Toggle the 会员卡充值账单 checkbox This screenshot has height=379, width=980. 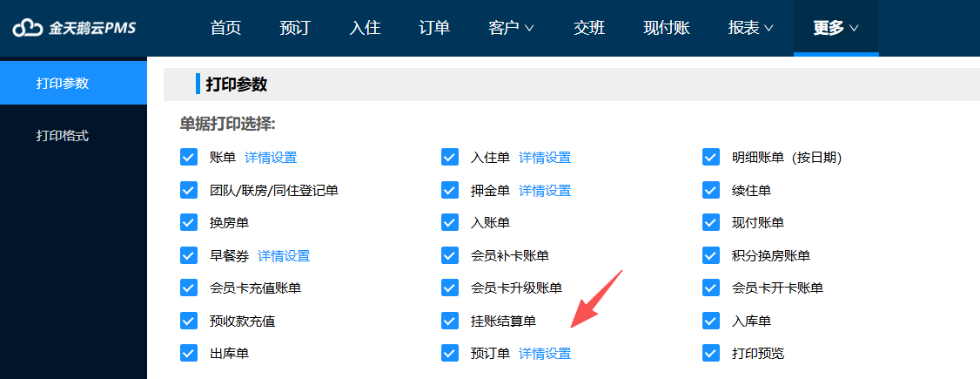click(189, 288)
